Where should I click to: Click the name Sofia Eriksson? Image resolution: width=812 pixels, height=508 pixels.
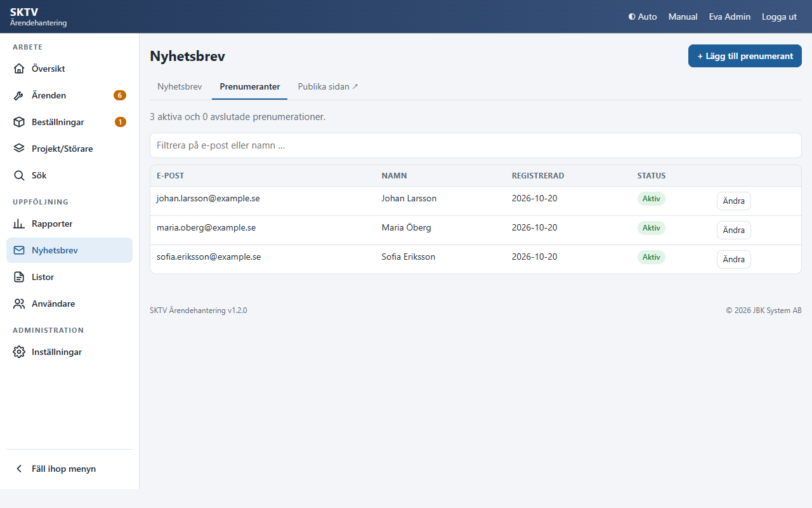pos(409,257)
